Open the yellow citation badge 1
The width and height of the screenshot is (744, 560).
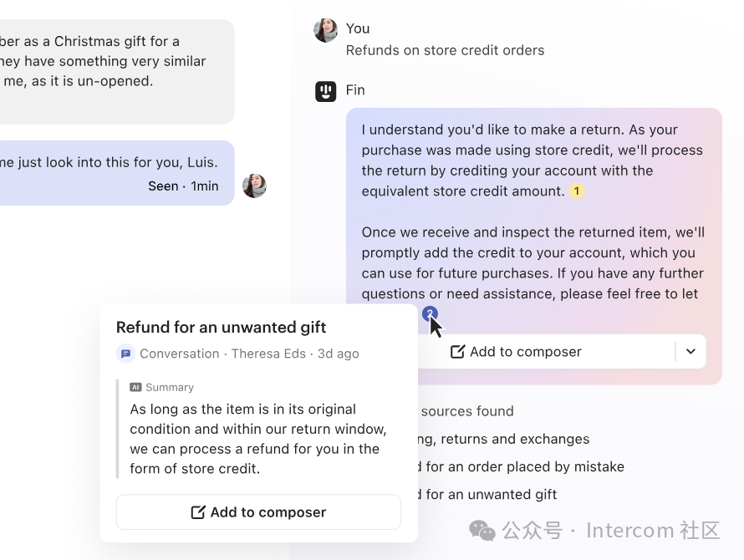(x=576, y=191)
